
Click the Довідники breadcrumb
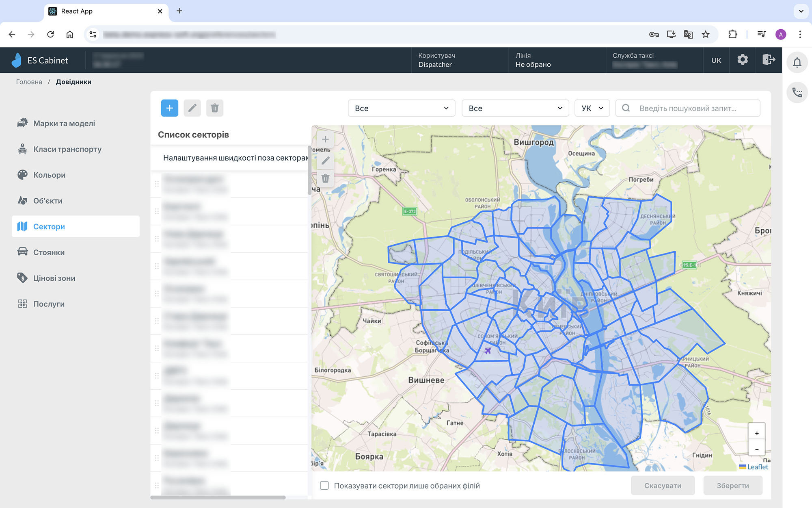[73, 82]
